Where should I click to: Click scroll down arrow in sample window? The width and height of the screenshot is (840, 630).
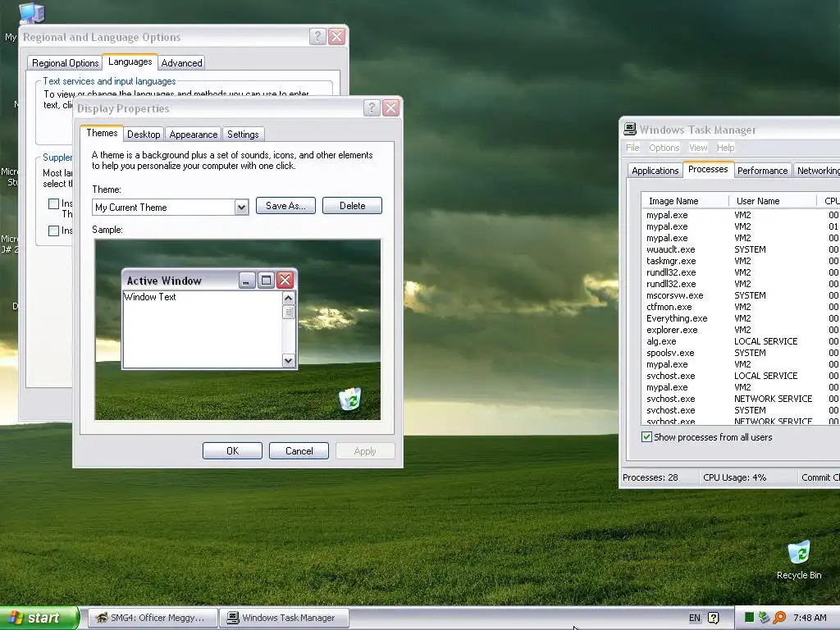(x=288, y=361)
